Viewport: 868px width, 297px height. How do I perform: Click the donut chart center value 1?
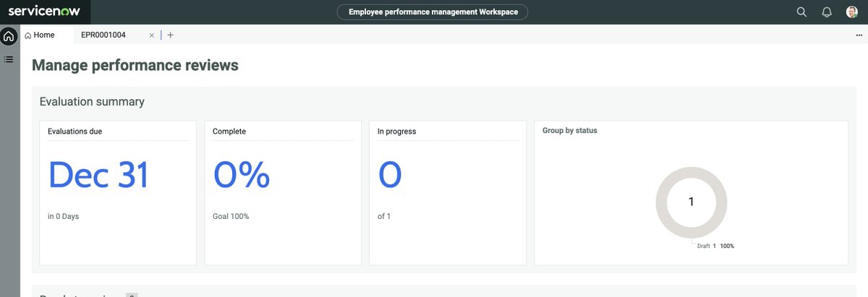coord(691,202)
